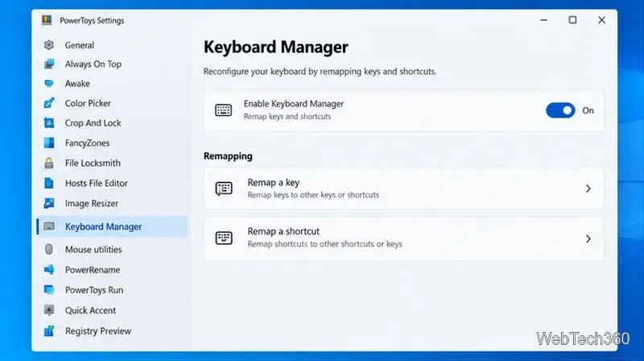The image size is (644, 361).
Task: Select File Locksmith in the sidebar
Action: 93,164
